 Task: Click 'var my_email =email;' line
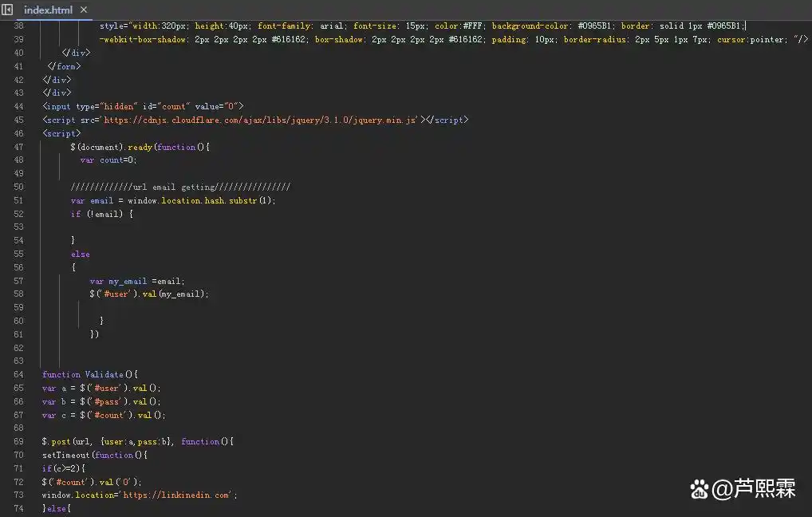137,282
